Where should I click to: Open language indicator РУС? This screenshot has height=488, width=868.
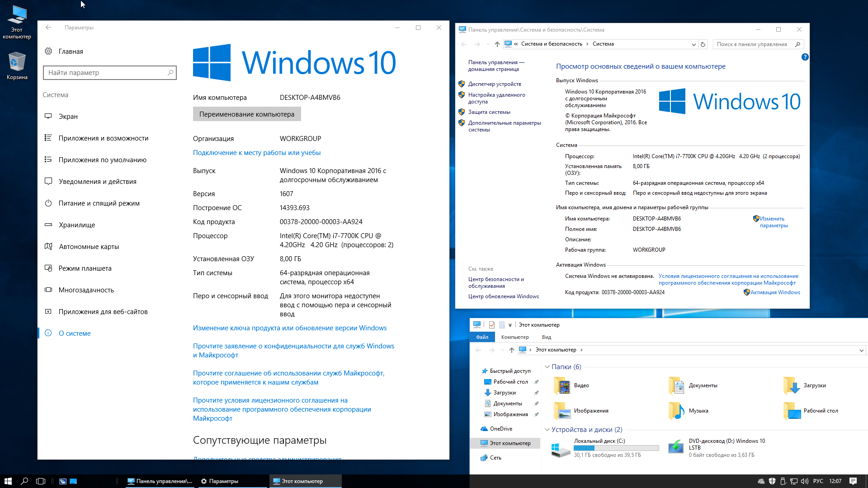pos(818,481)
